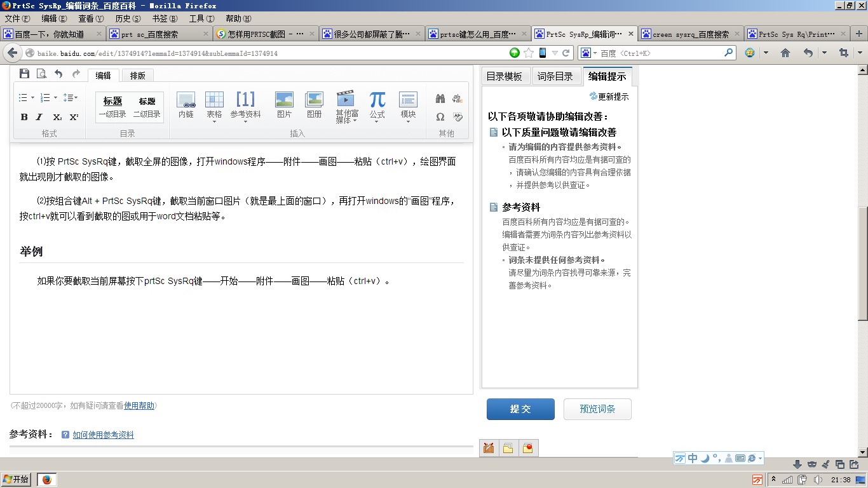Click the green go arrow in address bar
The height and width of the screenshot is (488, 868).
coord(515,53)
